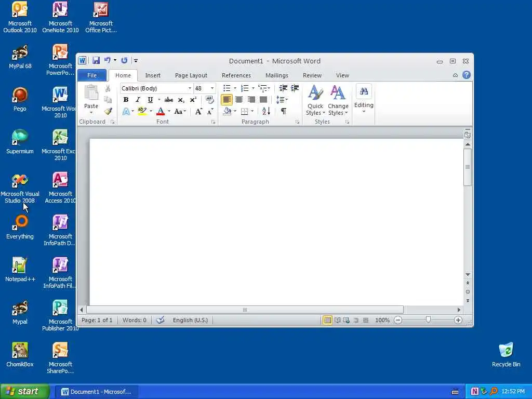Click the red font color button
The image size is (532, 399).
161,111
